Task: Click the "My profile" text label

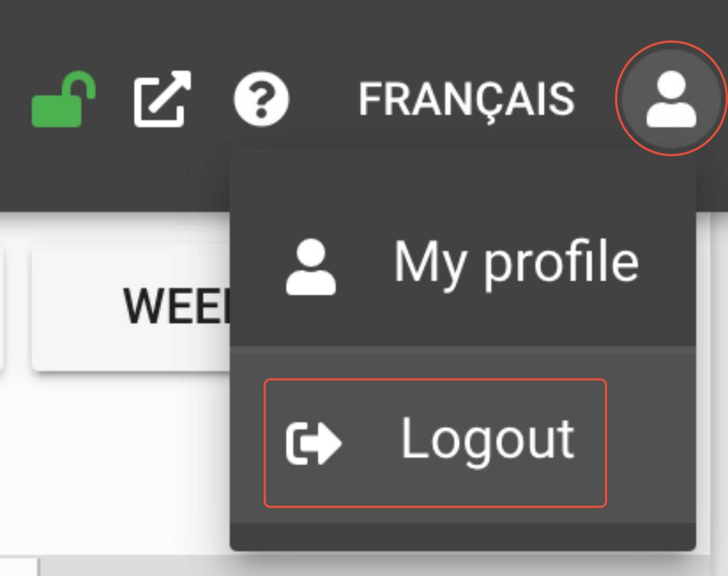Action: [516, 262]
